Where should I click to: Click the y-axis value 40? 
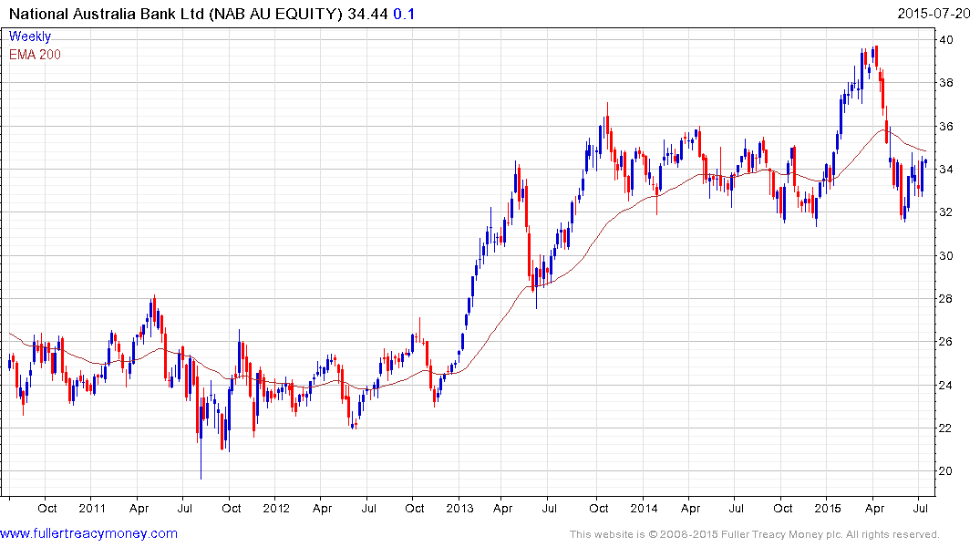pos(945,40)
